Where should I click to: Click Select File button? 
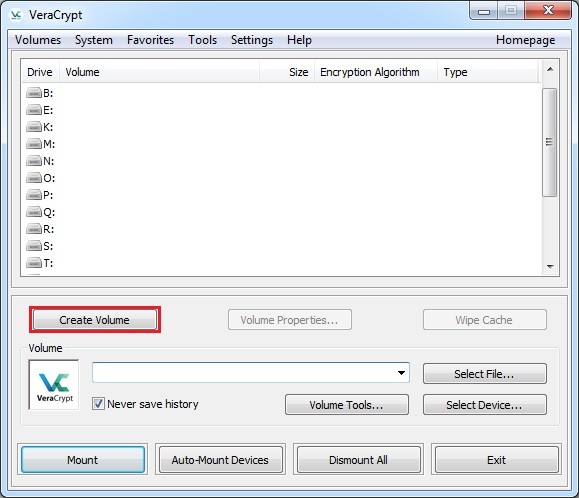(x=484, y=374)
